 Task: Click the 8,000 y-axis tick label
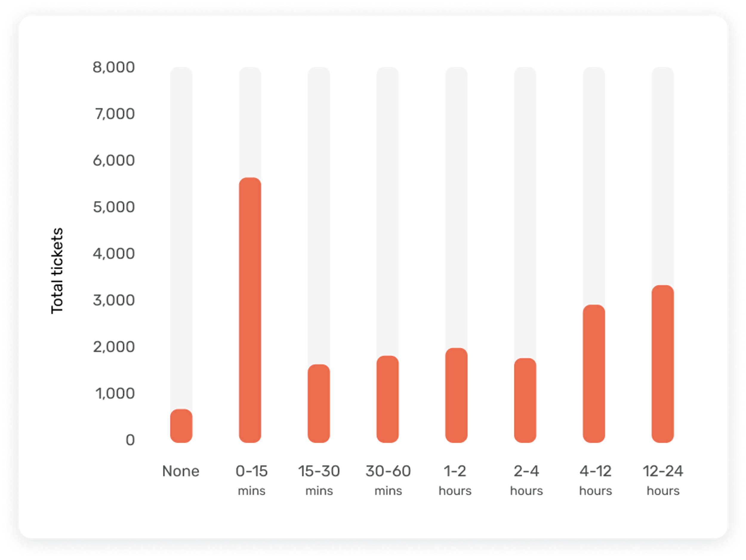coord(114,67)
